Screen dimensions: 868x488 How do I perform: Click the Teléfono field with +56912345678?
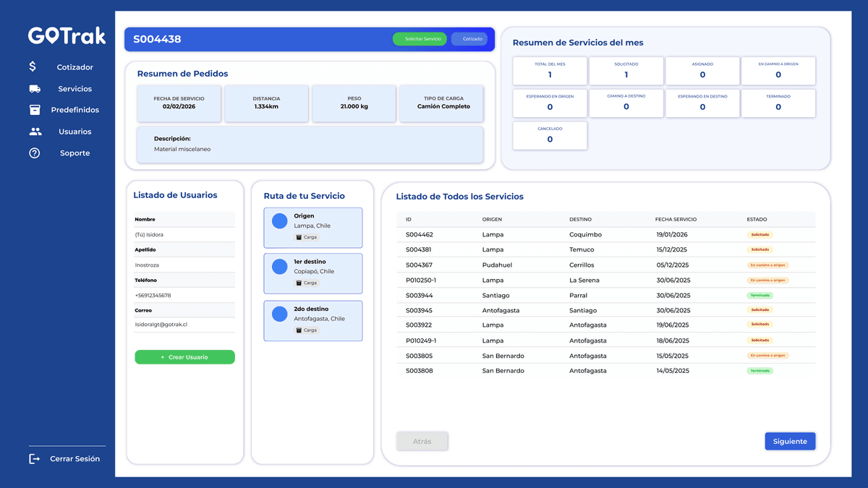[x=184, y=296]
